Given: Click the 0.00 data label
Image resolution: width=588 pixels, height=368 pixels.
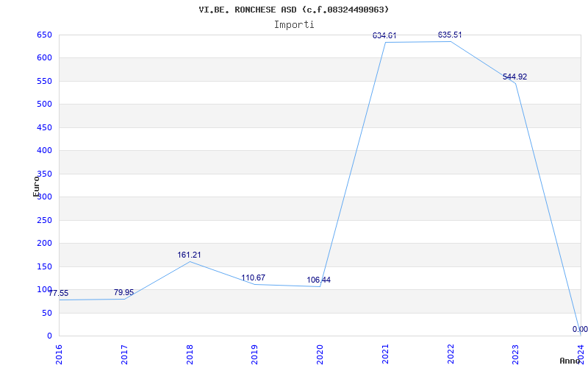Looking at the screenshot, I should pyautogui.click(x=580, y=329).
